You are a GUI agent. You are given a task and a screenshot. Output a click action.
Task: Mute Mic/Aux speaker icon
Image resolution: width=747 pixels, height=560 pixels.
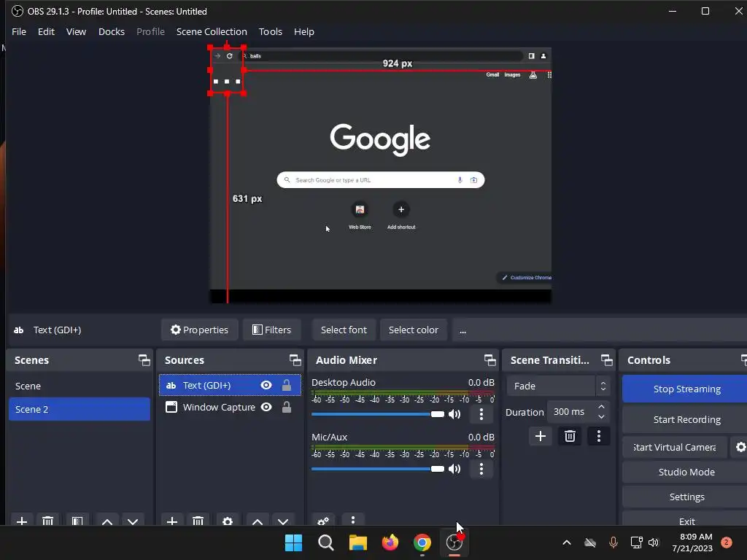coord(454,469)
